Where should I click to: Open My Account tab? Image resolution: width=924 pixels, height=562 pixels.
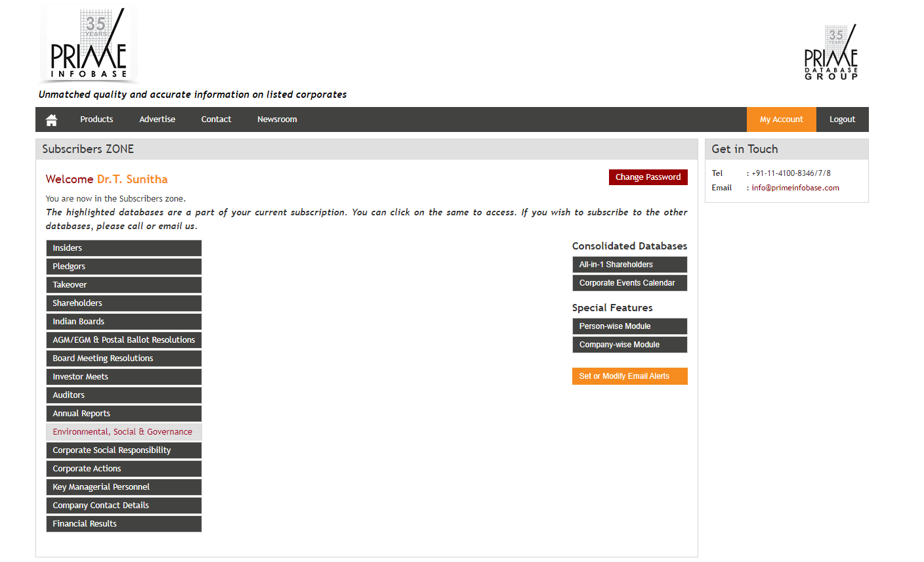(x=781, y=119)
